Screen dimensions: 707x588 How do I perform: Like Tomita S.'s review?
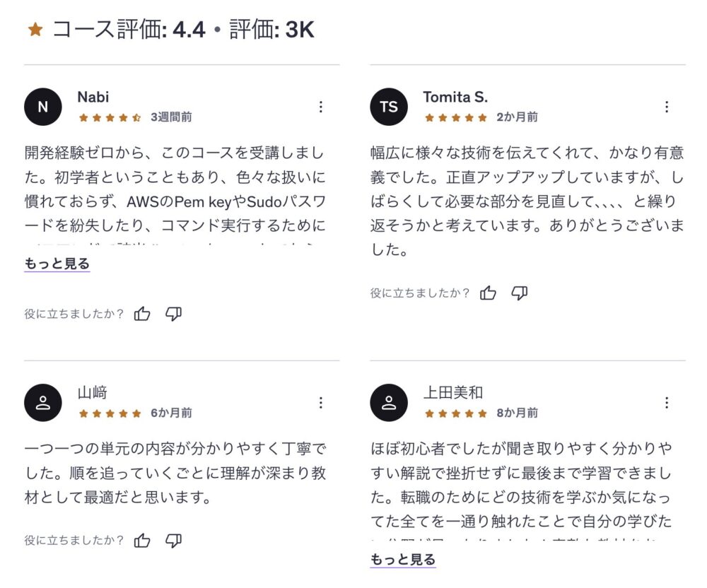(488, 293)
